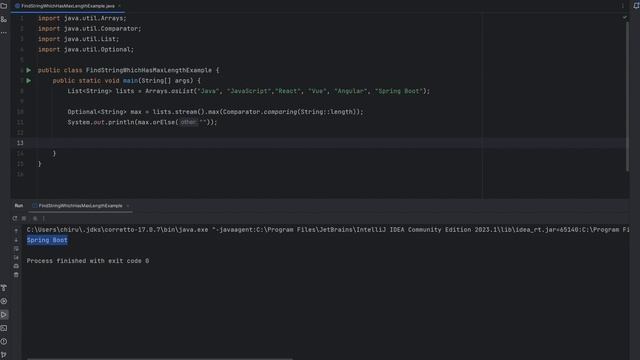This screenshot has height=360, width=640.
Task: Click 'import java.util.Optional;' line
Action: pos(86,49)
